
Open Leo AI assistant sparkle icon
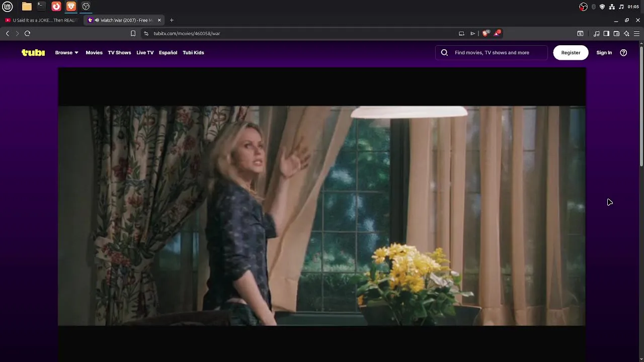[x=626, y=33]
